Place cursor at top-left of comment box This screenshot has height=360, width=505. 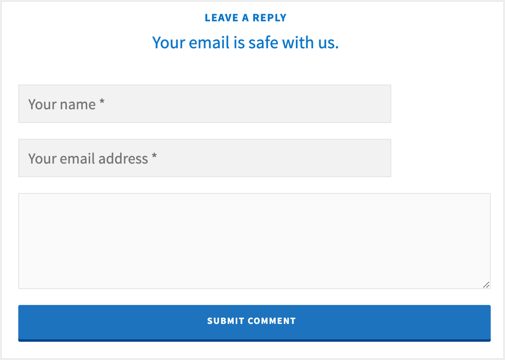tap(25, 200)
